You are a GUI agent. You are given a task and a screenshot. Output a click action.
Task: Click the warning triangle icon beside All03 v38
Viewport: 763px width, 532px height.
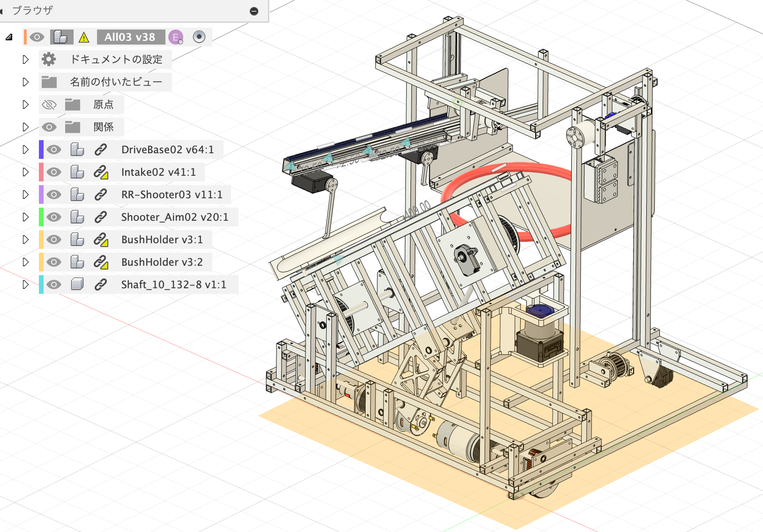pos(84,37)
